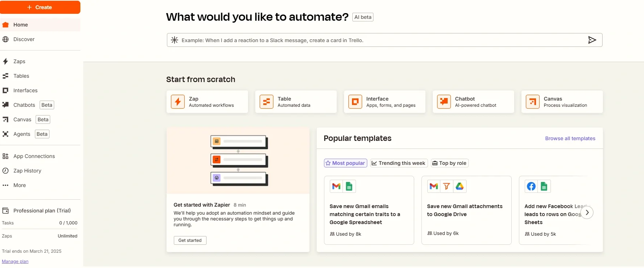644x268 pixels.
Task: Open the Professional plan (Trial) section
Action: 42,211
